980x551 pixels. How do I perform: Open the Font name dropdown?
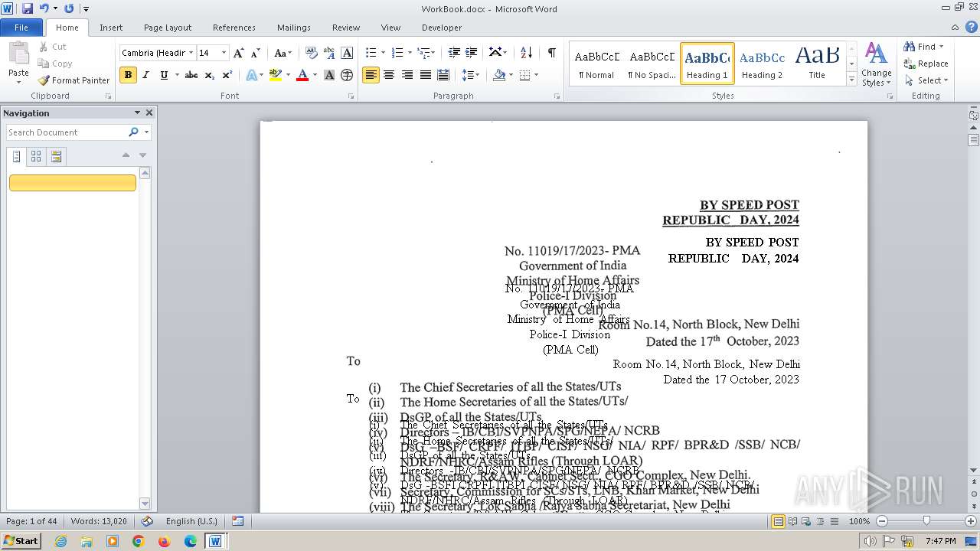point(191,53)
